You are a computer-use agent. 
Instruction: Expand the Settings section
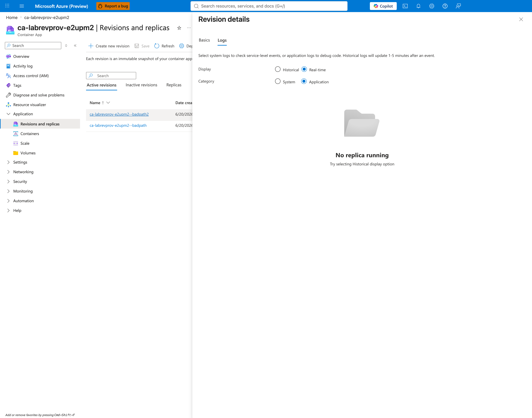coord(8,162)
